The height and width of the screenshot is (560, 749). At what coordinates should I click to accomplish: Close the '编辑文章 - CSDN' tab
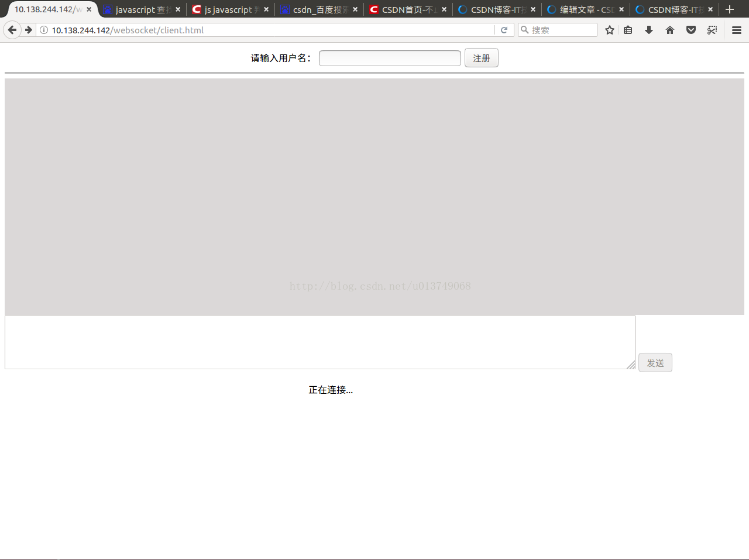(621, 9)
